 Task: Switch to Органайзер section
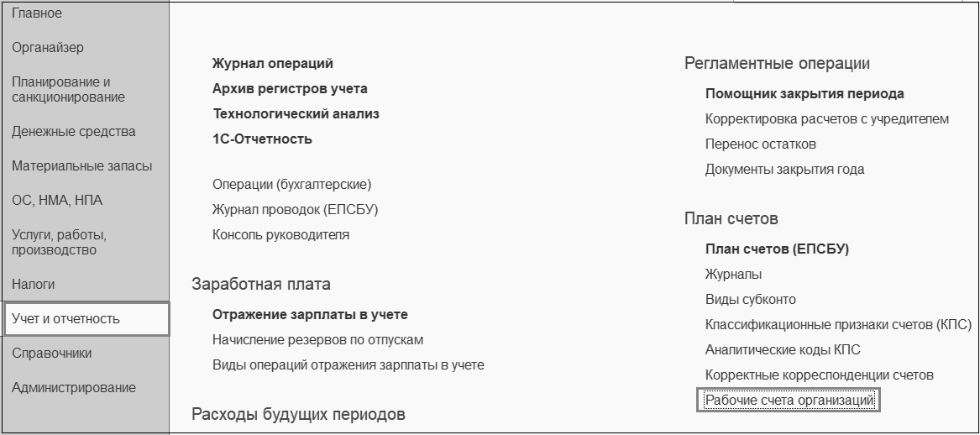click(48, 48)
